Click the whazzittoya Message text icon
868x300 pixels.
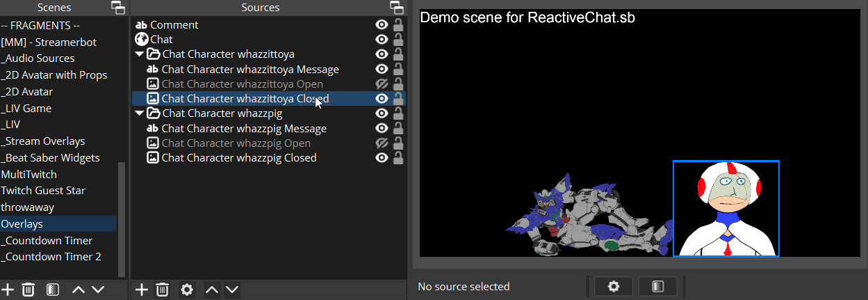153,70
